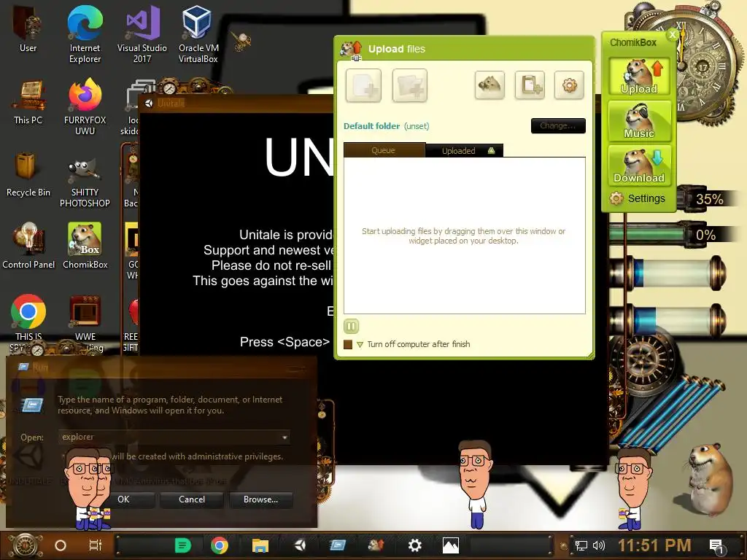Click Cancel in the Run dialog
Screen dimensions: 747x560
(x=192, y=499)
